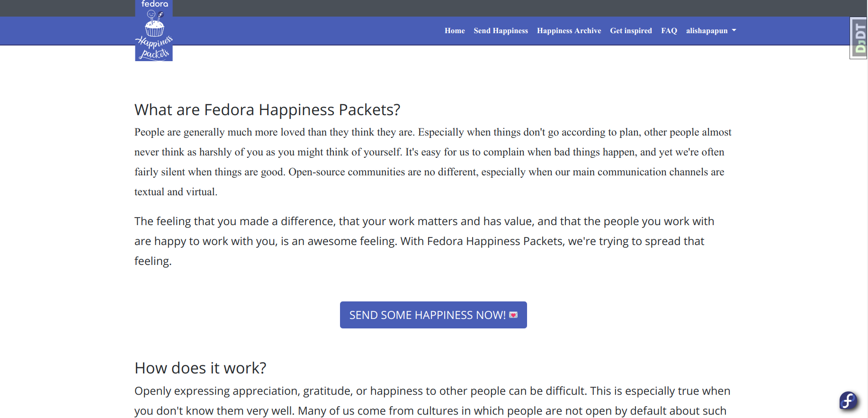
Task: Click the heading 'What are Fedora Happiness Packets?'
Action: pos(268,110)
